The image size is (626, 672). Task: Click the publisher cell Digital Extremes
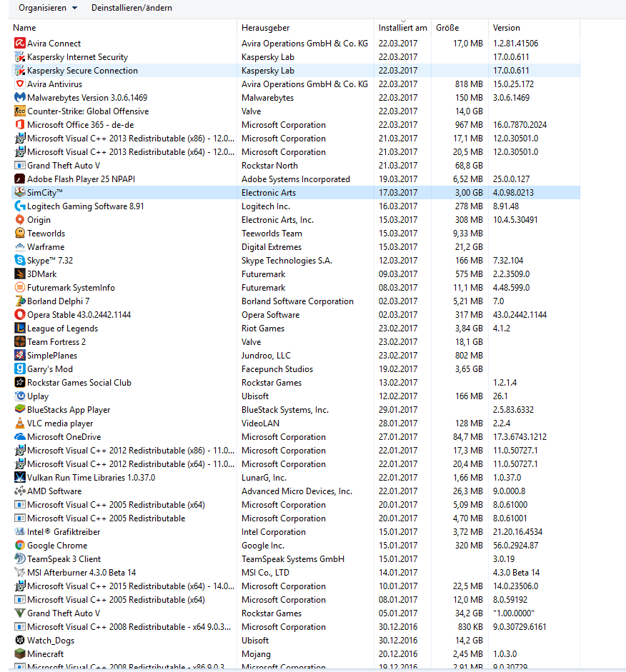pos(272,247)
